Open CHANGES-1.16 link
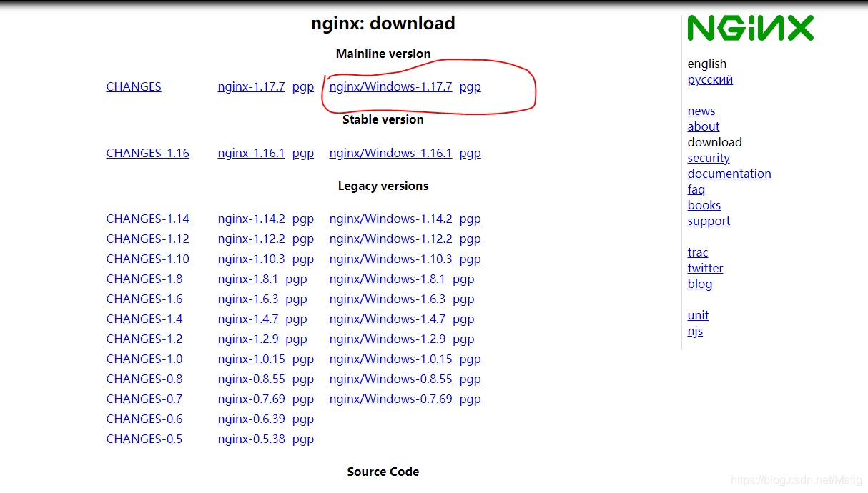The width and height of the screenshot is (868, 493). click(147, 153)
